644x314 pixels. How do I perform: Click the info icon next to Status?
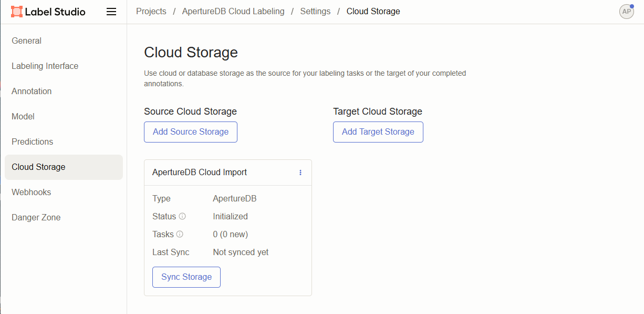(x=182, y=216)
